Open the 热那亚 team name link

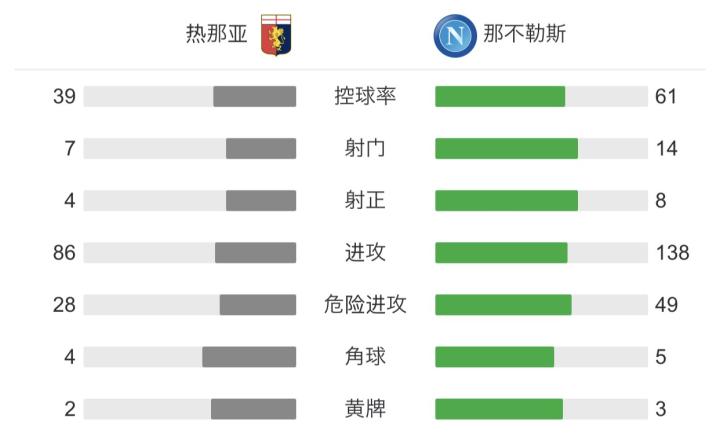pos(217,35)
